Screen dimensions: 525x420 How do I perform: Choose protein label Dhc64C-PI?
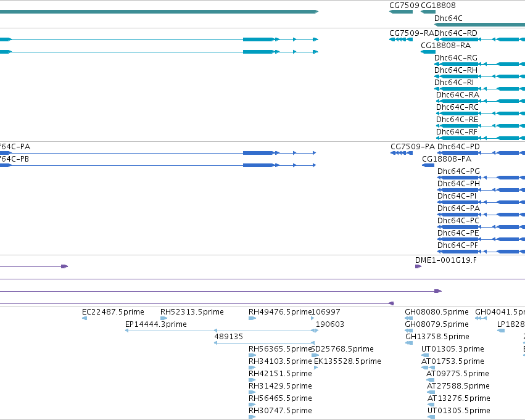click(x=457, y=197)
